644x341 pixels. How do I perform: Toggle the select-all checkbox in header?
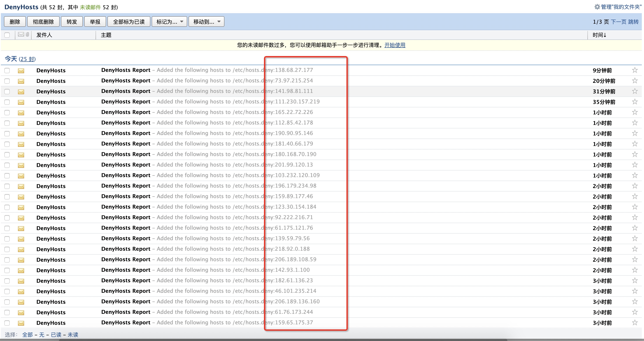tap(7, 35)
